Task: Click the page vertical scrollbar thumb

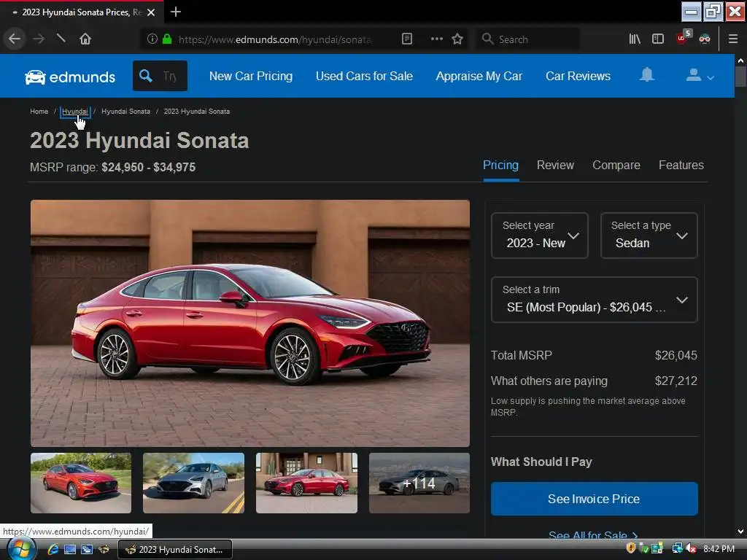Action: [740, 76]
